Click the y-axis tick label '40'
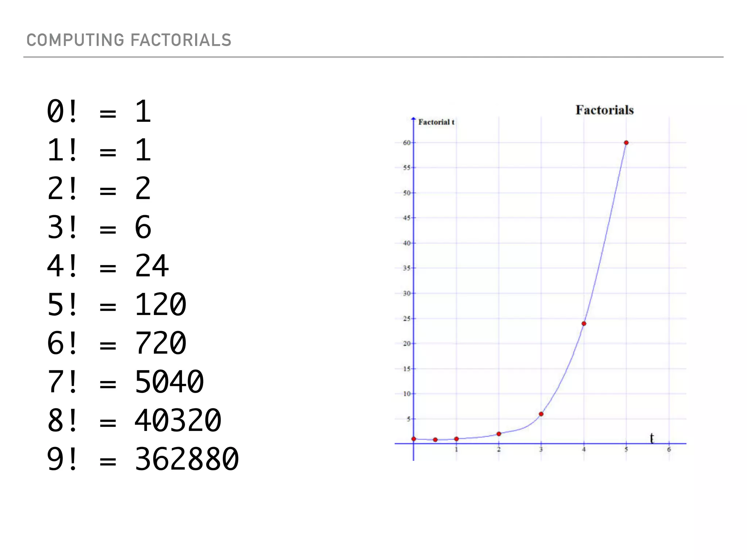The width and height of the screenshot is (747, 560). [406, 243]
